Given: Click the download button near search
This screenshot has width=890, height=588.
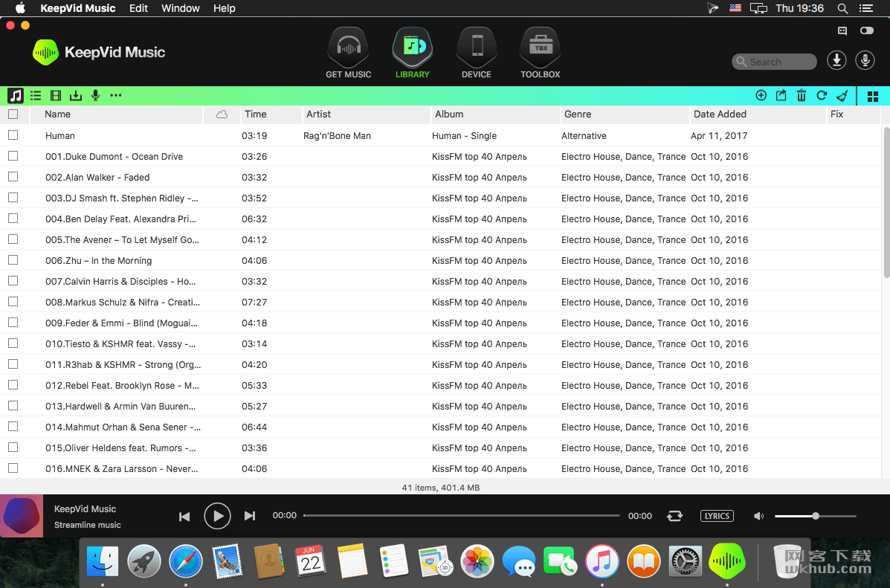Looking at the screenshot, I should tap(836, 60).
